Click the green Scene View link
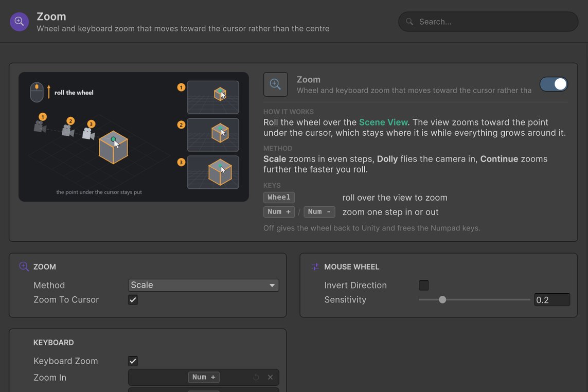This screenshot has height=392, width=588. (x=383, y=122)
